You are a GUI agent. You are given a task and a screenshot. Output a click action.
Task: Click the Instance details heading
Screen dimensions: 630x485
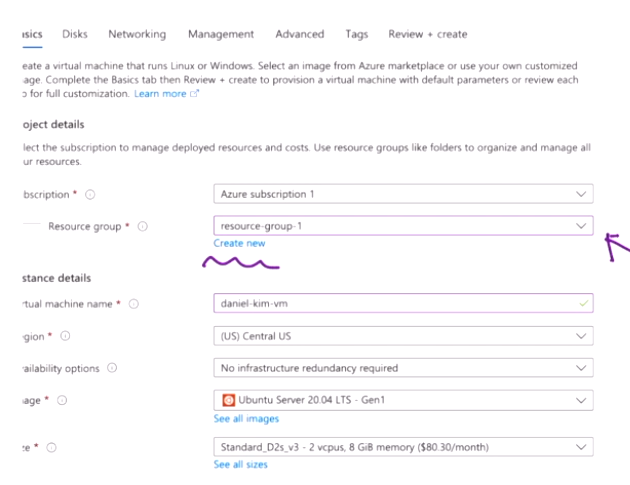(57, 278)
